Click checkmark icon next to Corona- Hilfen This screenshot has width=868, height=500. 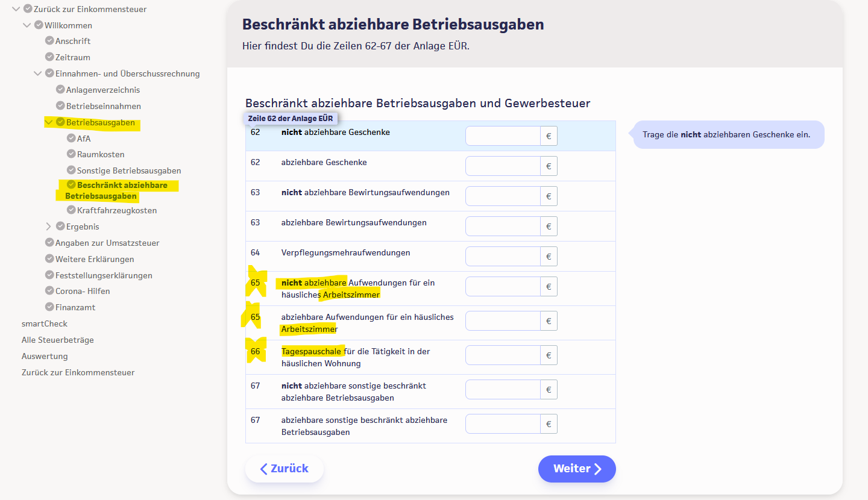[50, 291]
